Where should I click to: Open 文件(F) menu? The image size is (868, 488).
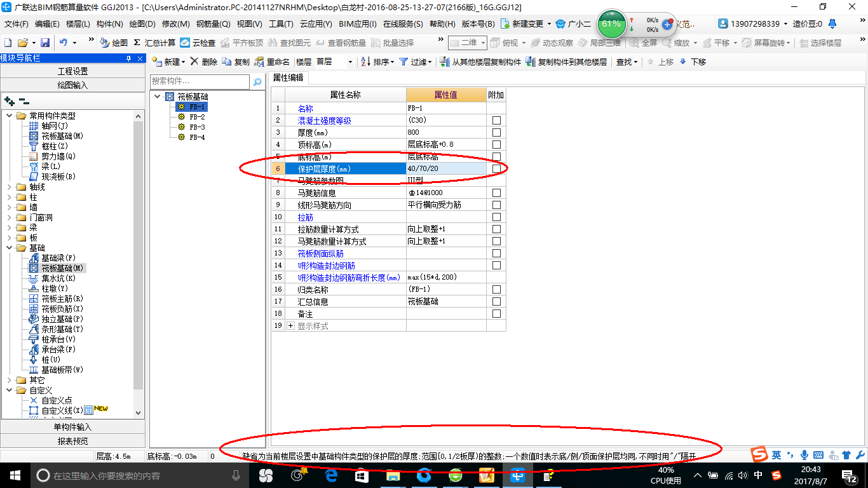point(16,24)
